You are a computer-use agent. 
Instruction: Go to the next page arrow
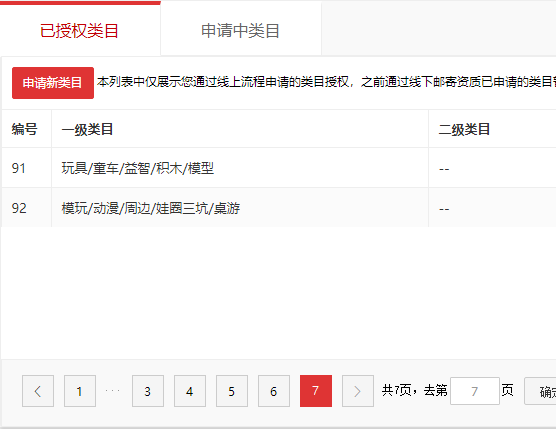(x=358, y=391)
